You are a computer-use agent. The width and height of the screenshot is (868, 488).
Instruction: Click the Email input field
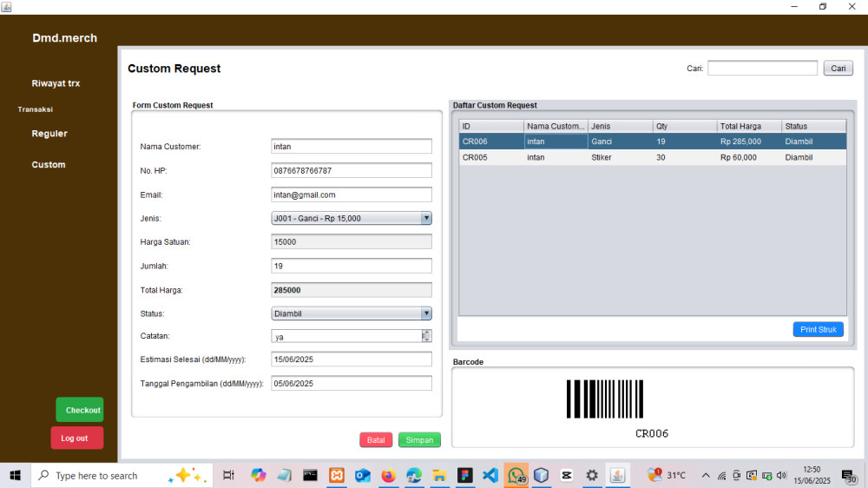[352, 195]
